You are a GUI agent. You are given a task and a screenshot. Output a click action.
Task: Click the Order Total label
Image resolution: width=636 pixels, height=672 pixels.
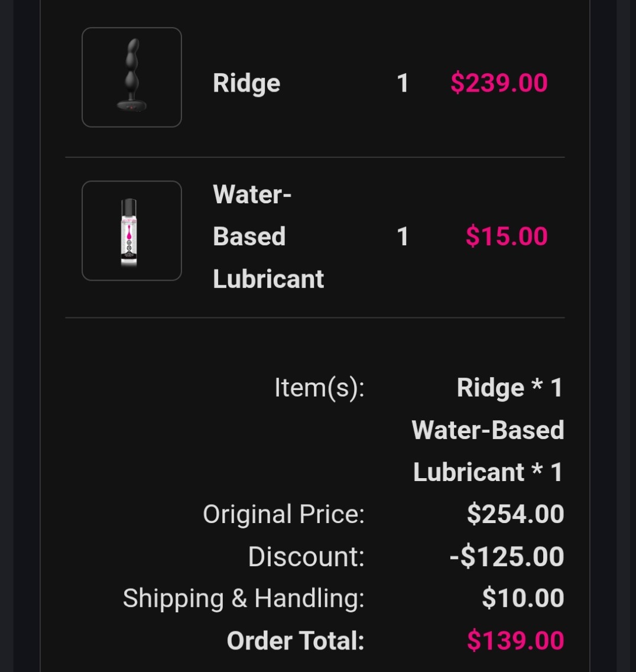point(295,641)
